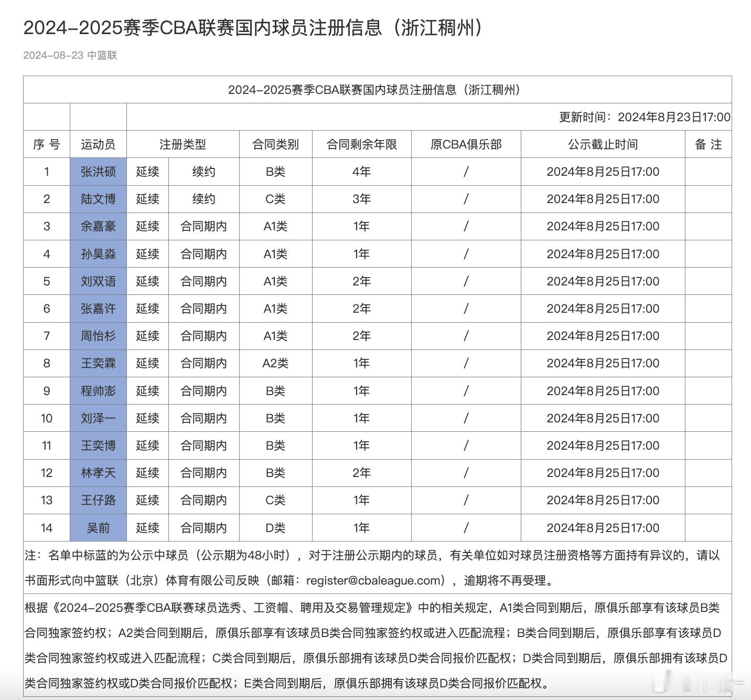751x700 pixels.
Task: Select the 运动员 column header
Action: pos(98,144)
